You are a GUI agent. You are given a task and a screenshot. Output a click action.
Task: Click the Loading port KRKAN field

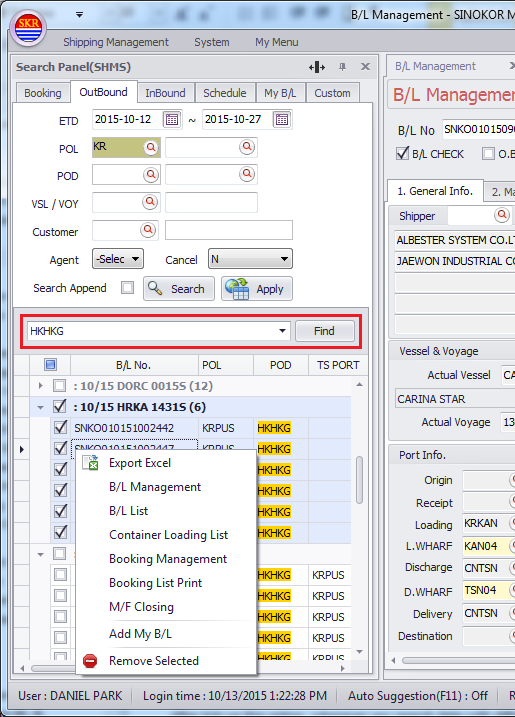click(486, 523)
